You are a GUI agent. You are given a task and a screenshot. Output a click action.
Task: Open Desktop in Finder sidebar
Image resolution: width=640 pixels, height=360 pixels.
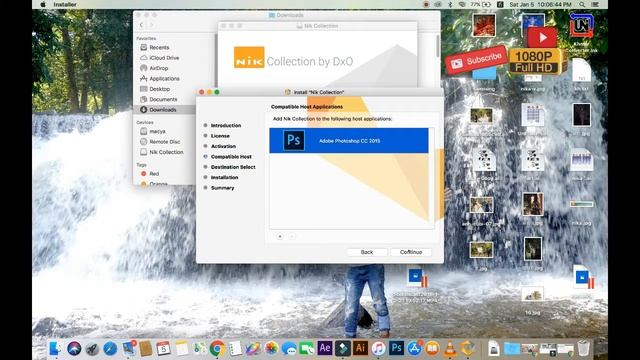tap(159, 89)
